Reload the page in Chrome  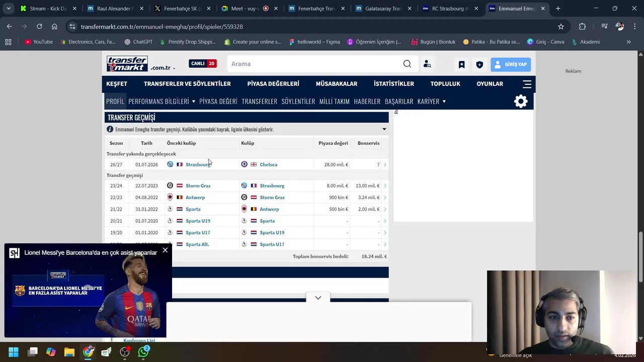[39, 26]
